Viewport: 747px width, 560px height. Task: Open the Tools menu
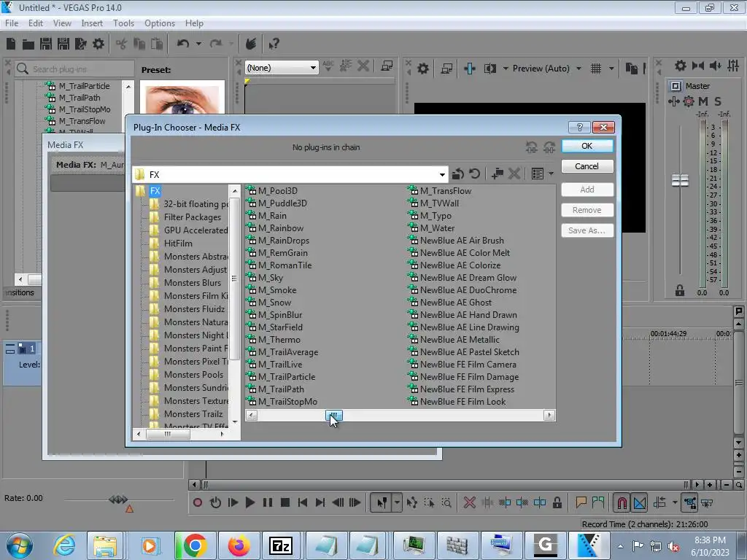point(123,23)
